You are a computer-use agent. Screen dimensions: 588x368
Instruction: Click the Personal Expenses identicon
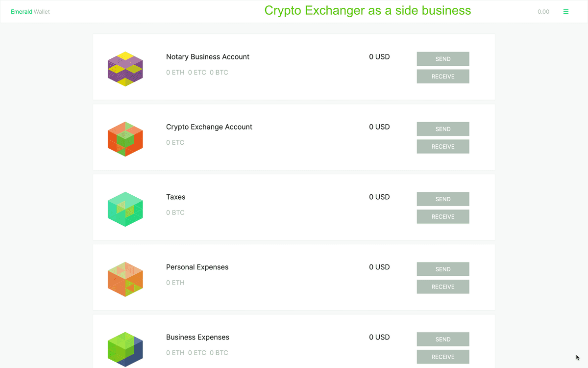coord(125,279)
